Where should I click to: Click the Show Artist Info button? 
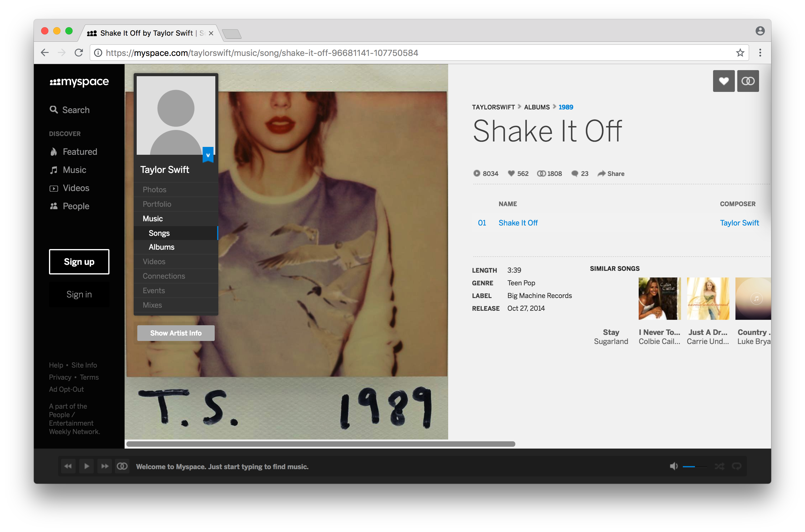point(175,332)
